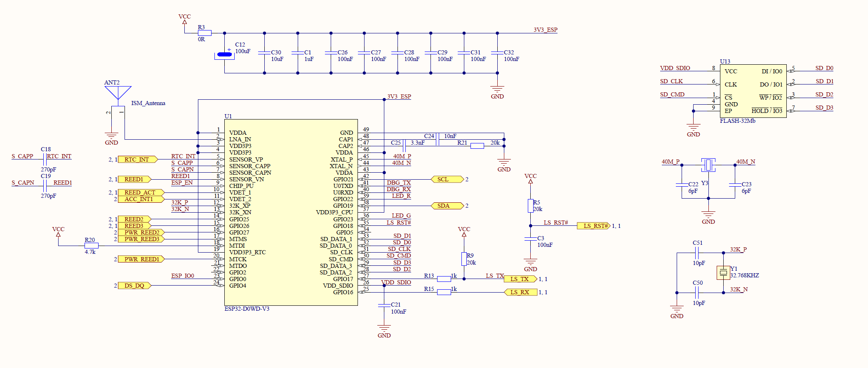The image size is (868, 368).
Task: Select resistor R9 20k symbol
Action: pos(464,259)
